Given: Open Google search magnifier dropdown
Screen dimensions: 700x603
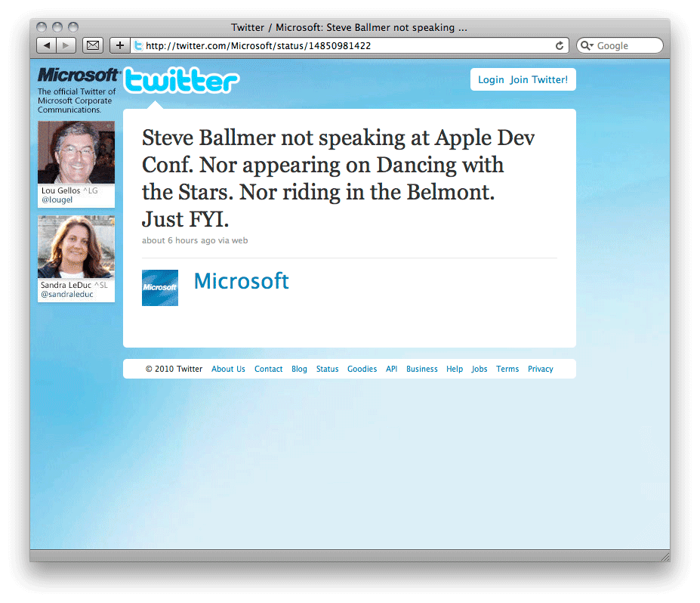Looking at the screenshot, I should 587,45.
